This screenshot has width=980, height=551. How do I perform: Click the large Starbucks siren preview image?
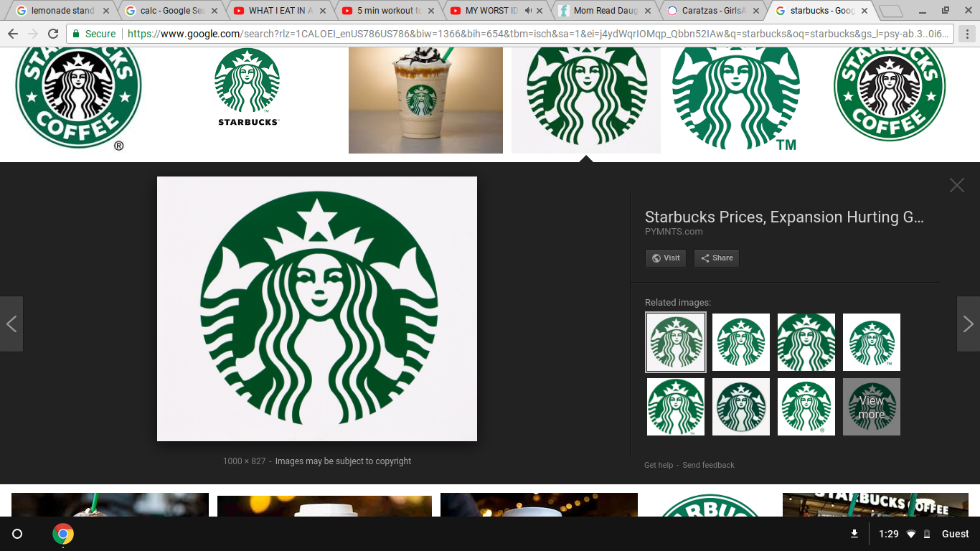317,309
